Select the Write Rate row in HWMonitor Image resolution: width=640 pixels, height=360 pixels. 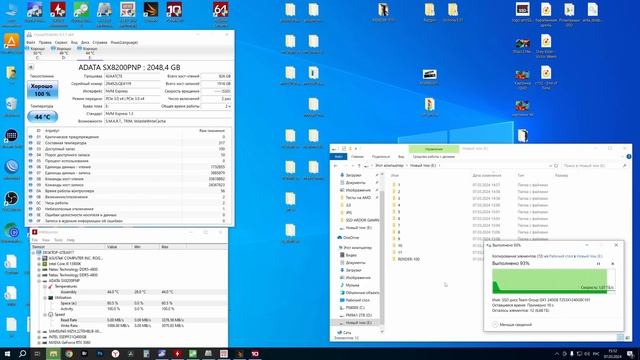tap(129, 326)
